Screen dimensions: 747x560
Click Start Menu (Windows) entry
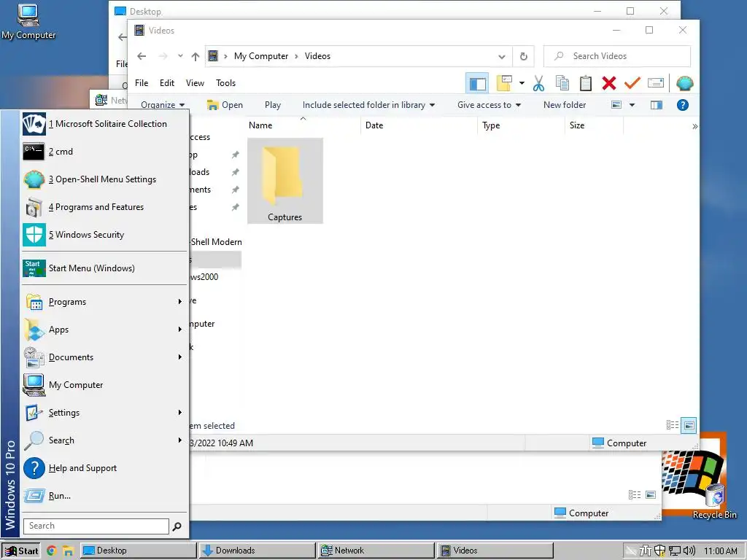pos(104,268)
